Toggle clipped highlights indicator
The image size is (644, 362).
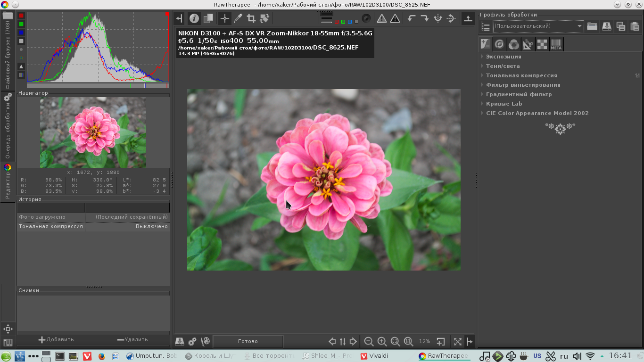pyautogui.click(x=395, y=18)
